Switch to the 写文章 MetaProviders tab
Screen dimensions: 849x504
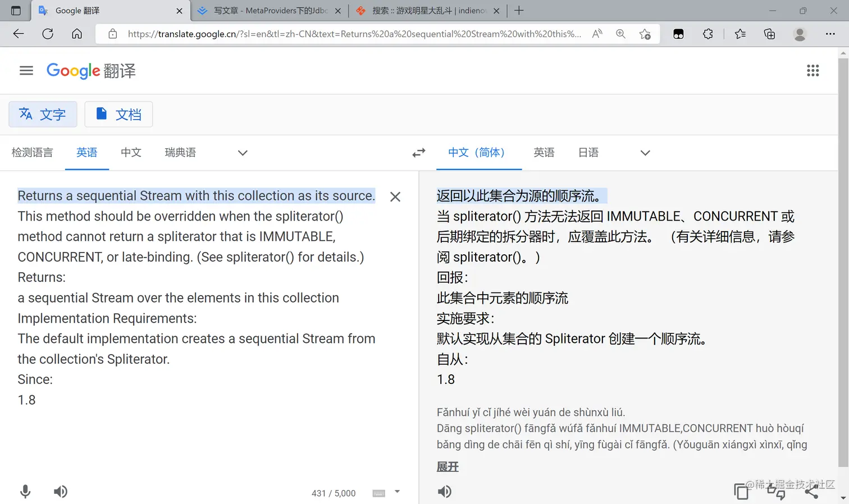270,11
